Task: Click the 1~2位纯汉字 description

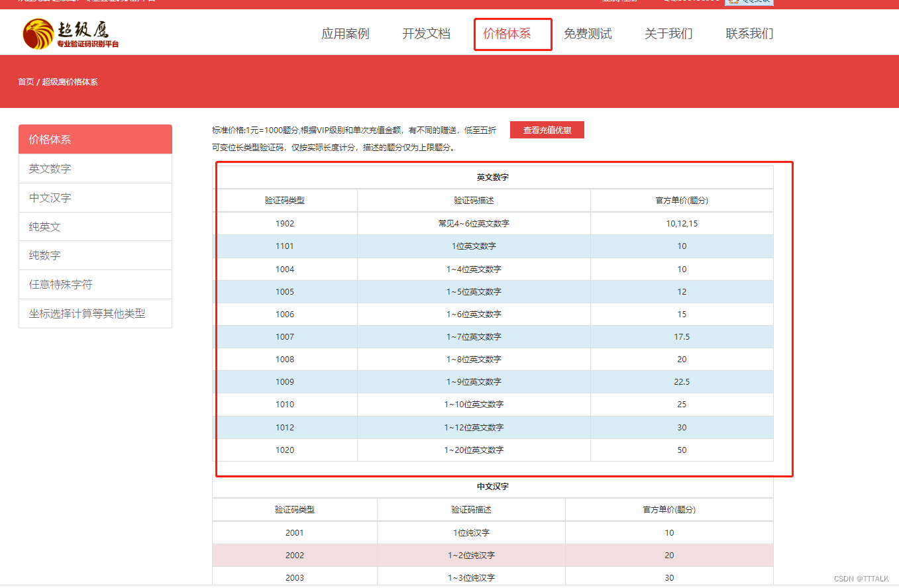Action: 471,556
